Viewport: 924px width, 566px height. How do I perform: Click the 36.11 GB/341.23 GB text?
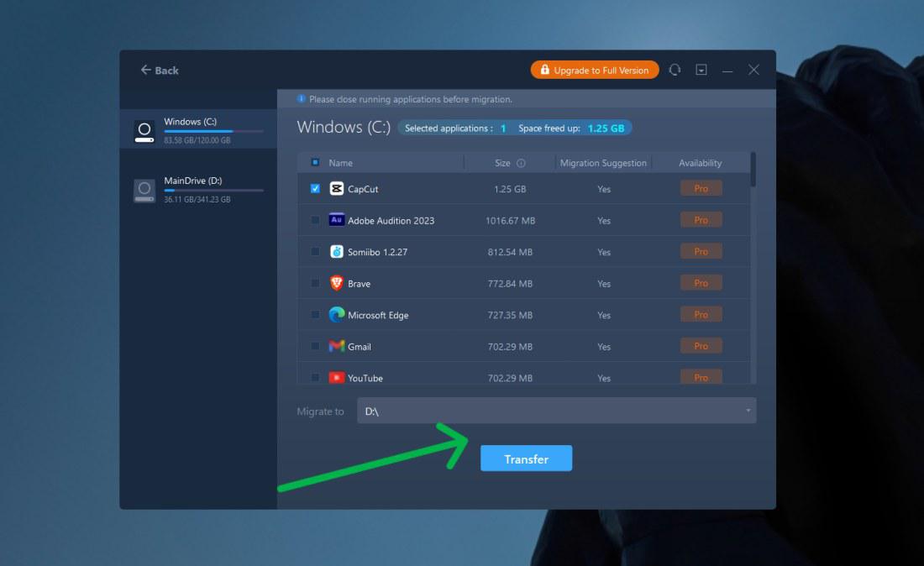pos(197,200)
